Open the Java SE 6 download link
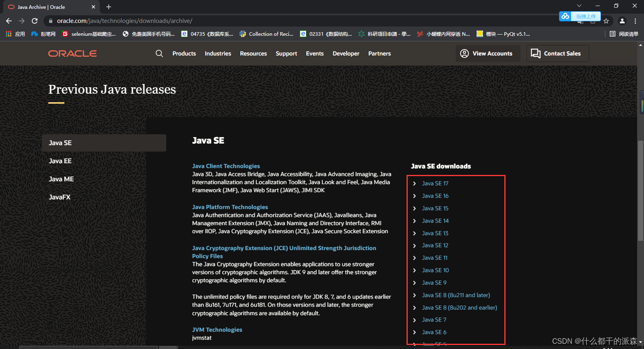The image size is (644, 349). tap(434, 332)
